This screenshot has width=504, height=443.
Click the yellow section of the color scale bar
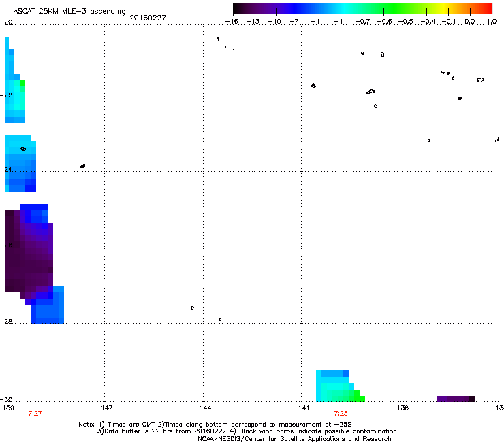point(443,9)
